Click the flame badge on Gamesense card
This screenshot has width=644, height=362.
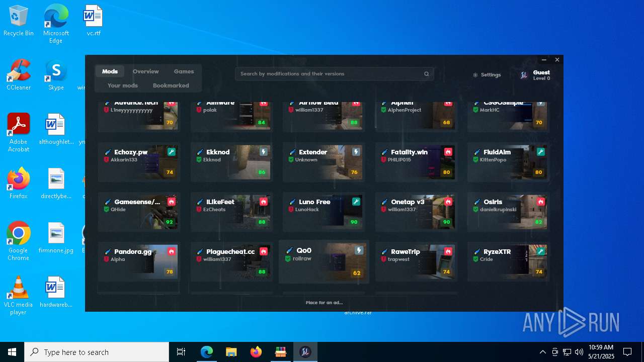tap(172, 202)
